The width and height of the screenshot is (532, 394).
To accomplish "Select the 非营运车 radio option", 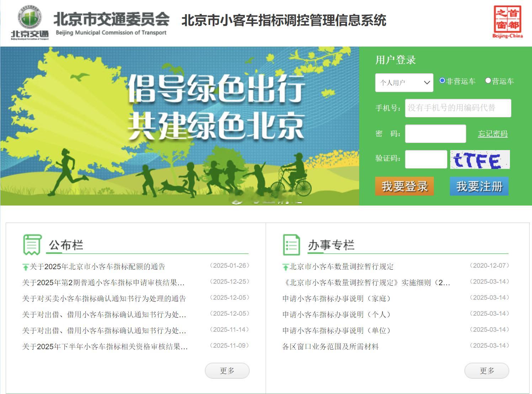I will (x=442, y=81).
